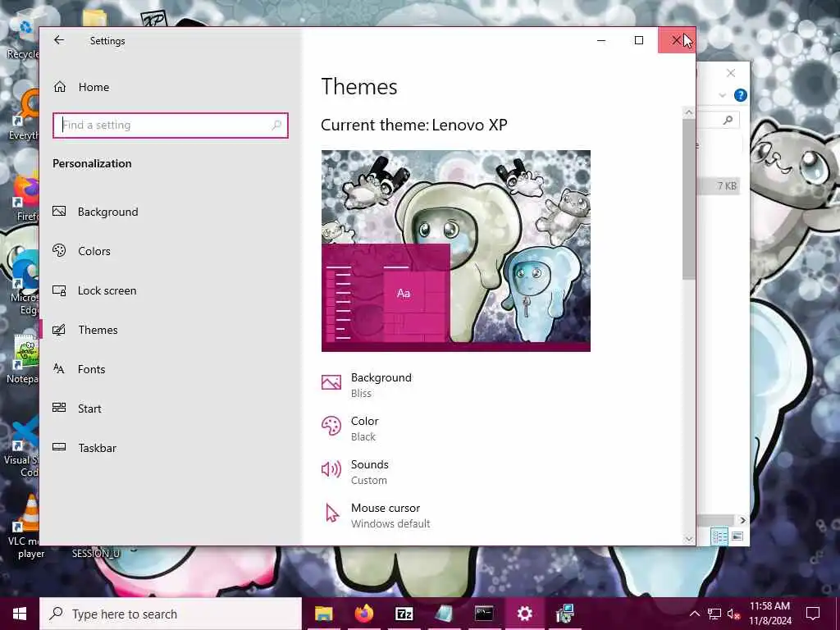Switch Explorer to details view icon

[719, 536]
